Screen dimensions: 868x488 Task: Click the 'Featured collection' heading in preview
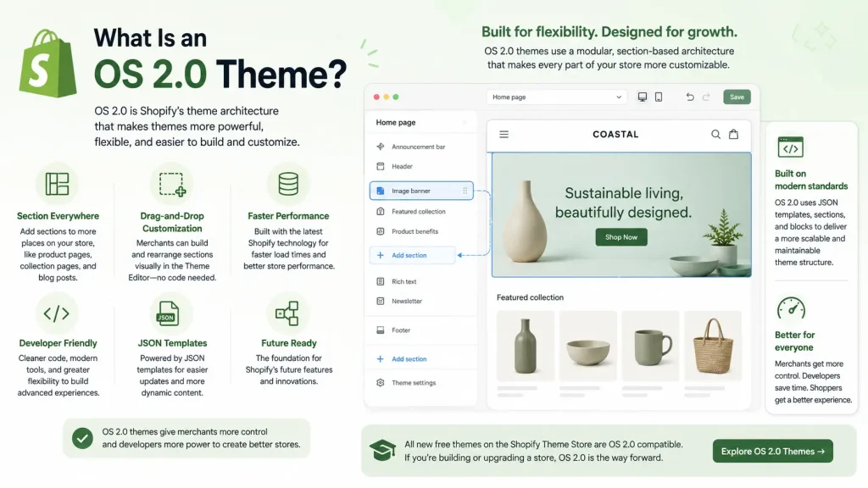530,297
